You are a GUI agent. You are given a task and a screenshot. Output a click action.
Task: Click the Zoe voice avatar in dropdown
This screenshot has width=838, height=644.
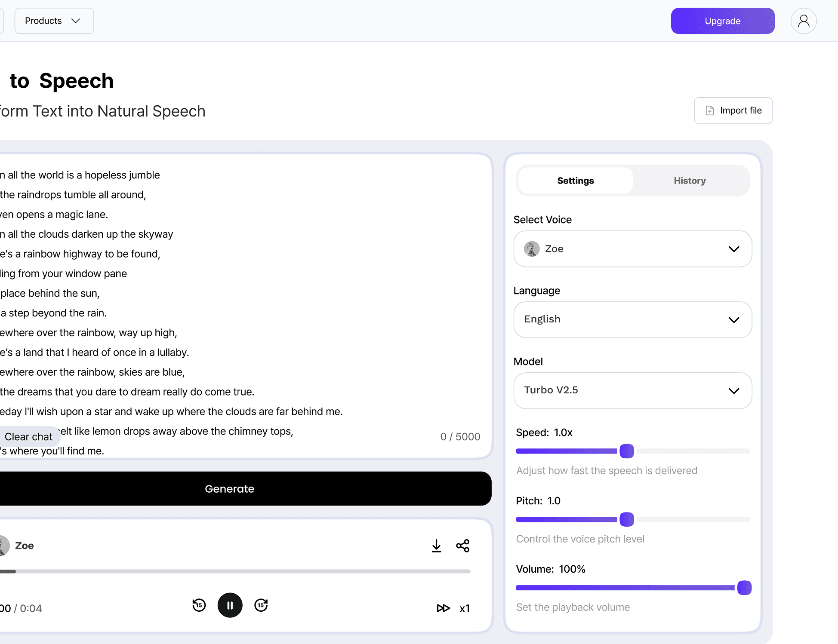coord(532,249)
